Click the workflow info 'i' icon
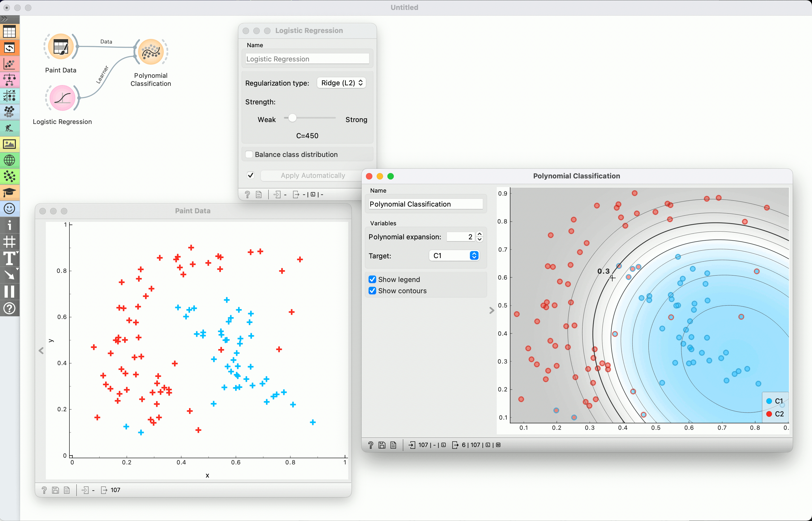This screenshot has height=521, width=812. coord(9,225)
